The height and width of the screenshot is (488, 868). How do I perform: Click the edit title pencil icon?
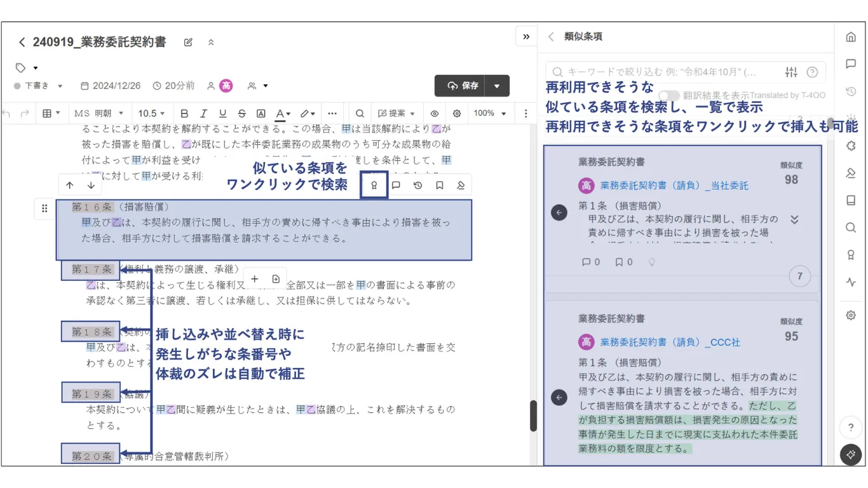tap(188, 43)
